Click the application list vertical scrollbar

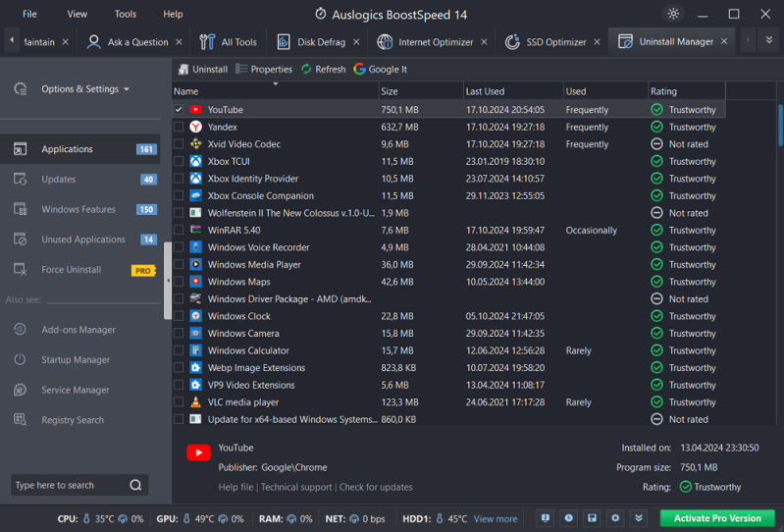[780, 125]
